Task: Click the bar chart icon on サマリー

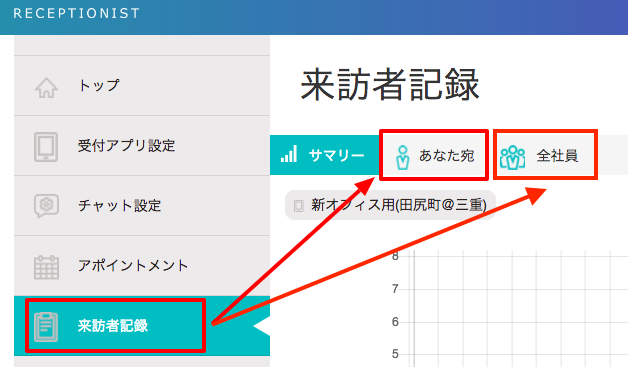Action: click(x=289, y=154)
